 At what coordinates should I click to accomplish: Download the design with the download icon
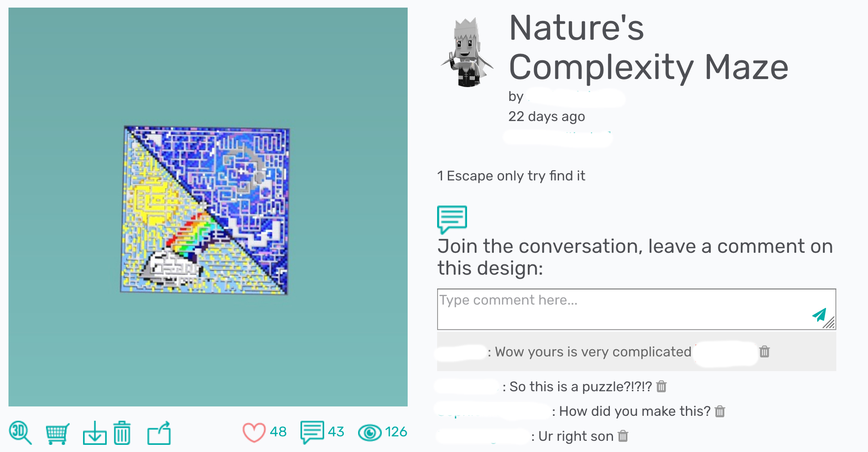[95, 433]
